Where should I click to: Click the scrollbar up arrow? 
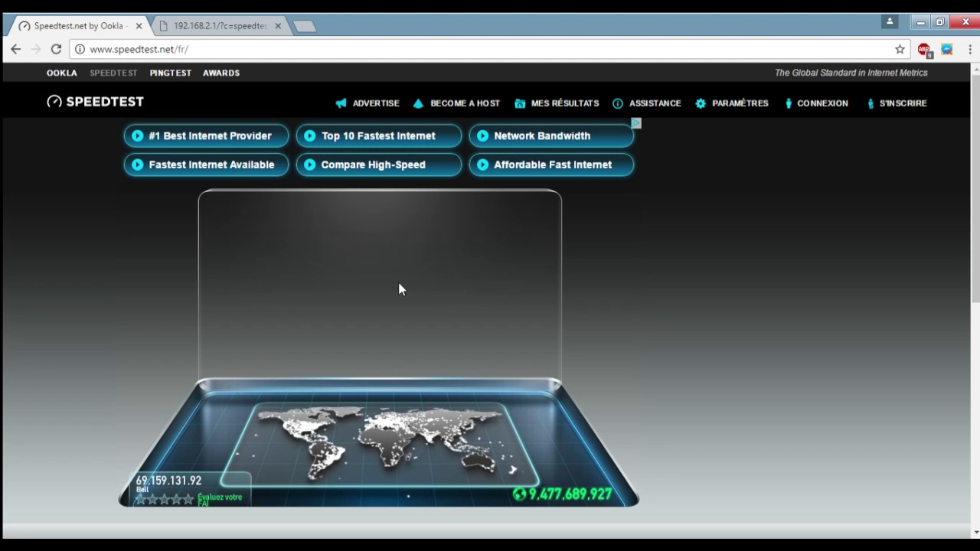(975, 70)
